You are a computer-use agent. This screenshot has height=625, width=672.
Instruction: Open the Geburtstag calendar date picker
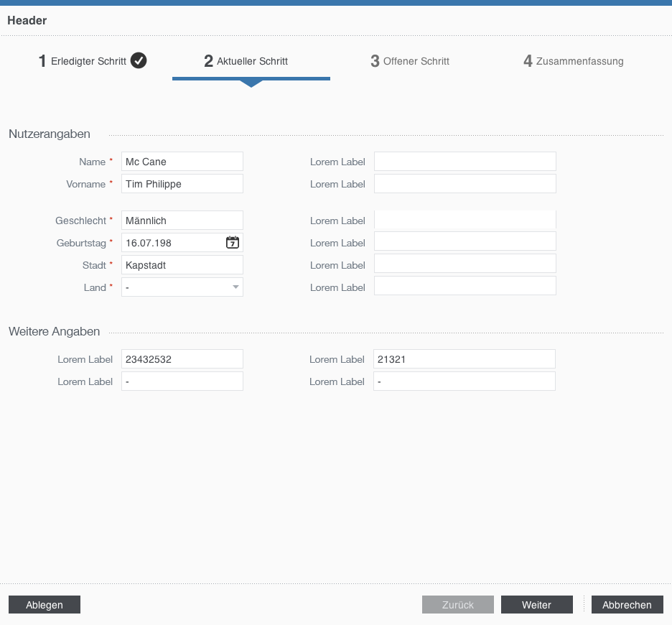click(x=233, y=243)
